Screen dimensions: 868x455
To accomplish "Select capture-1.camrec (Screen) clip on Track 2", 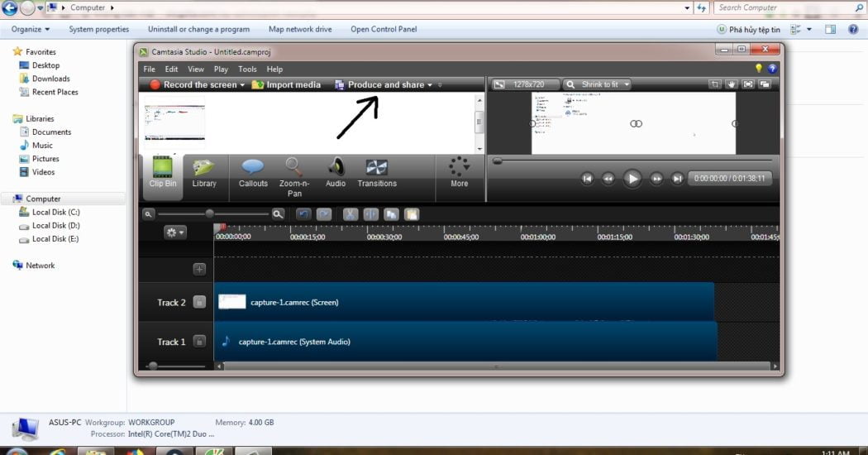I will pyautogui.click(x=464, y=302).
